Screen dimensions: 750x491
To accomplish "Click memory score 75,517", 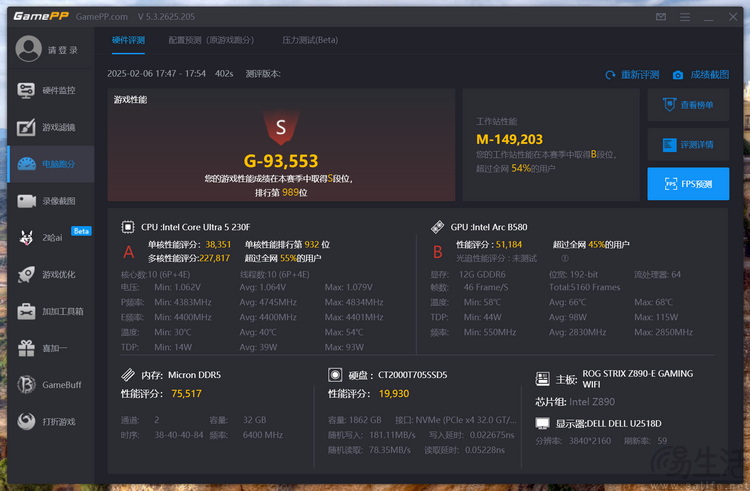I will (x=187, y=394).
